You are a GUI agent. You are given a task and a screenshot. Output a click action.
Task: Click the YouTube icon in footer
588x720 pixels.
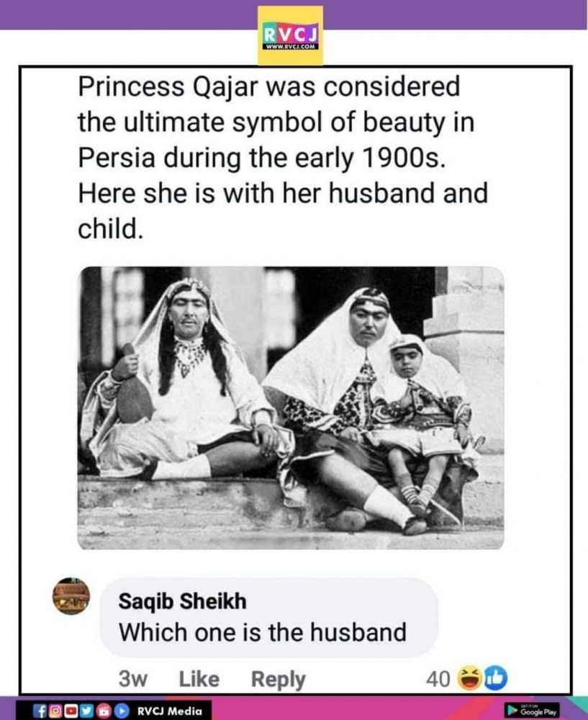click(x=72, y=711)
